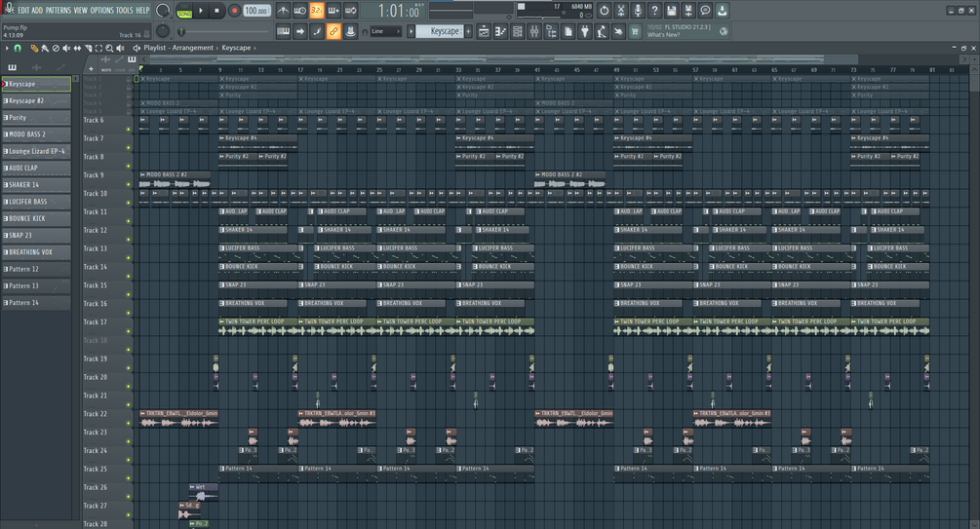Open the Browser panel button
This screenshot has height=529, width=980.
click(x=551, y=31)
